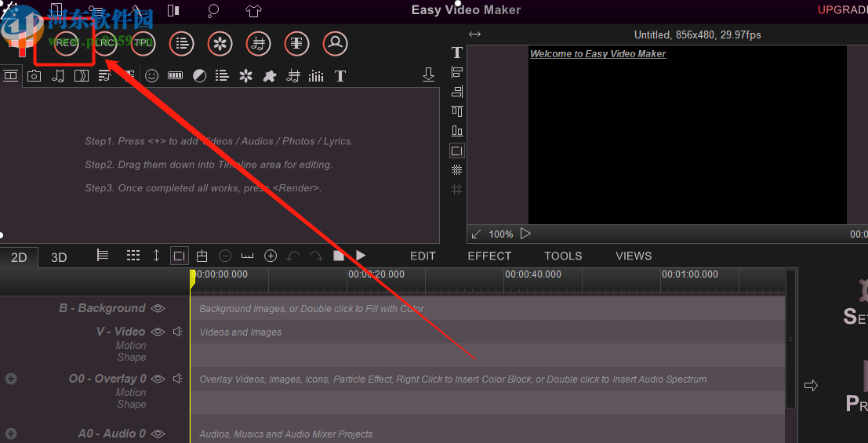The width and height of the screenshot is (868, 443).
Task: Click the 100% zoom value
Action: click(501, 234)
